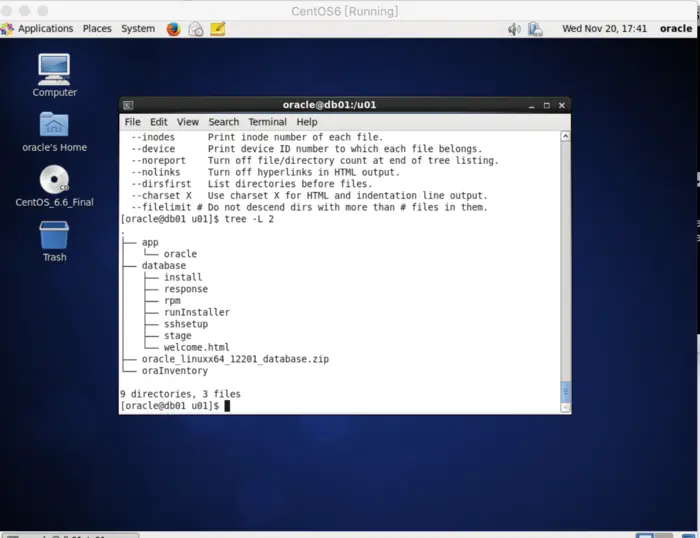
Task: Open the terminal Edit menu
Action: (x=158, y=122)
